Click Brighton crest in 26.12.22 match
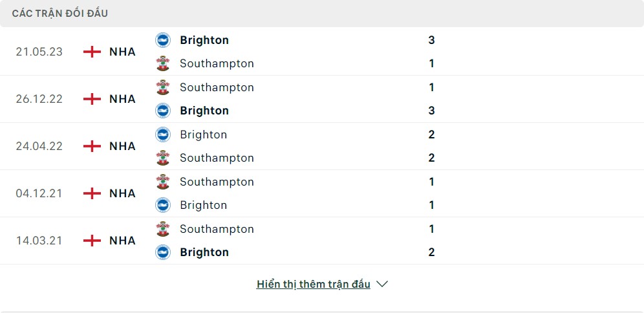The width and height of the screenshot is (644, 313). 163,111
